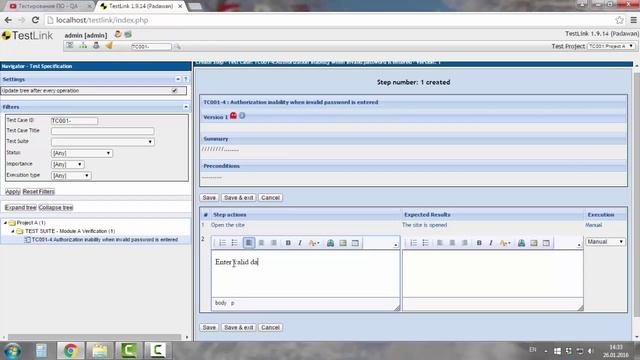Apply the filters

[13, 191]
